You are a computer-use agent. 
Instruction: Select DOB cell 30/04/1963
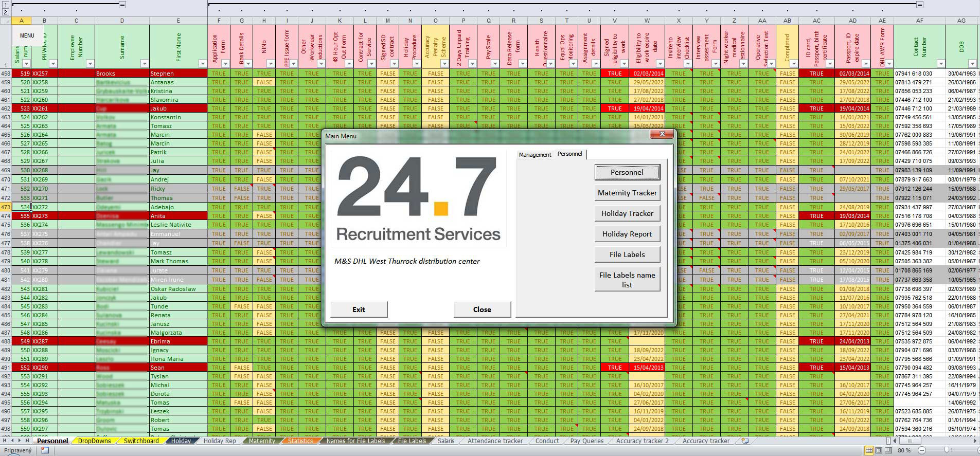961,74
